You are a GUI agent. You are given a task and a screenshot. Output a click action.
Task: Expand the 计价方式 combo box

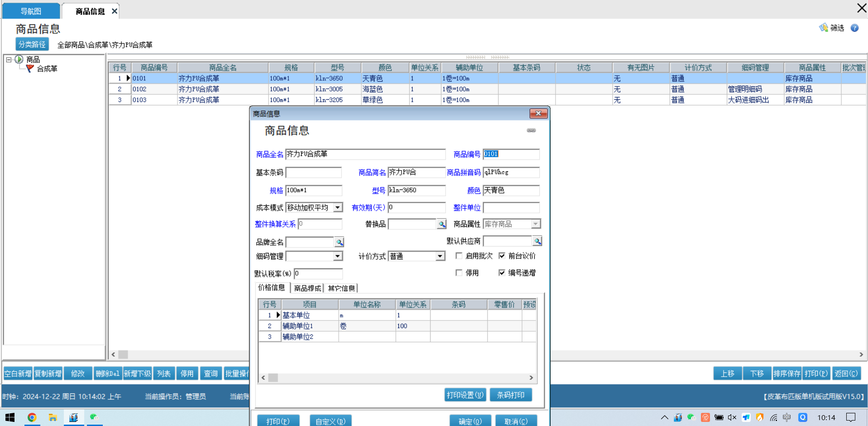click(440, 257)
